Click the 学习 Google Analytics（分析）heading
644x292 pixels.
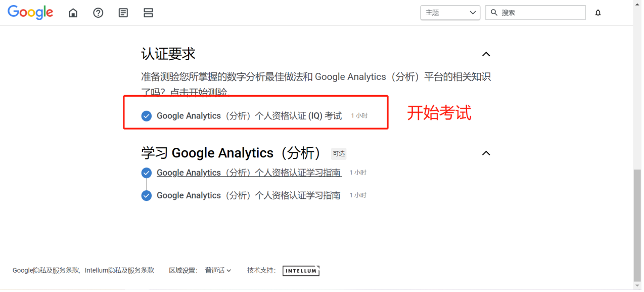point(232,153)
